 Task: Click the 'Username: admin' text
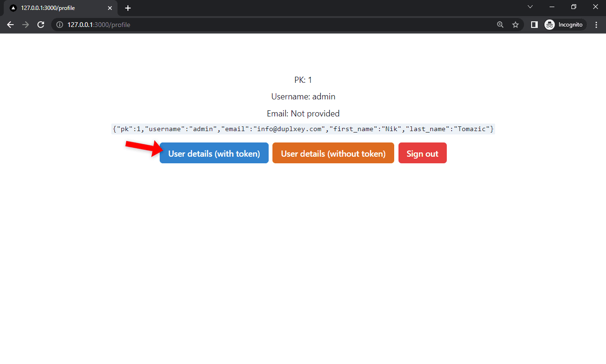point(303,97)
